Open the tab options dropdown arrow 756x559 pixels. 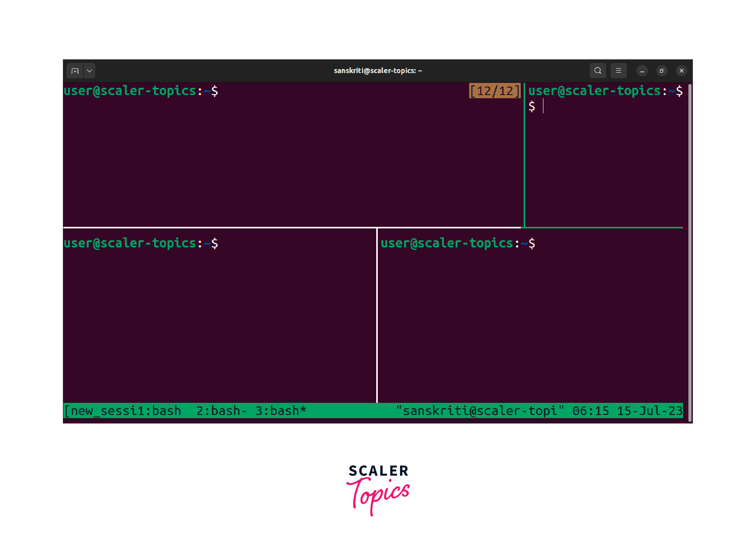[89, 71]
